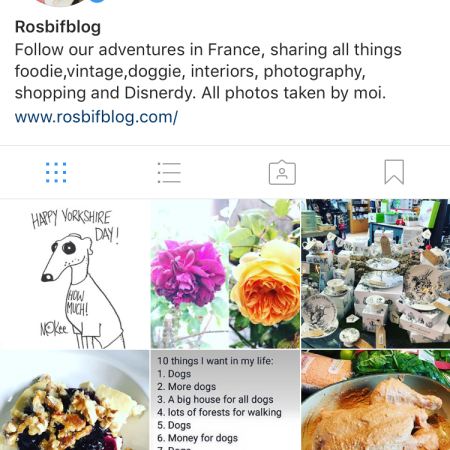Switch to the list view icon

[x=169, y=172]
